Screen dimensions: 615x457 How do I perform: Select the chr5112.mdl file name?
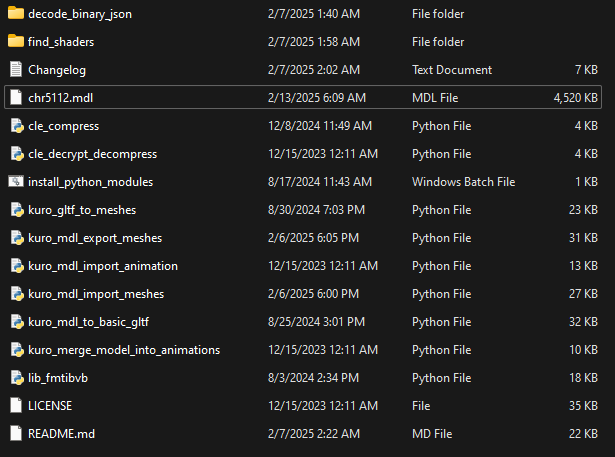pos(60,98)
